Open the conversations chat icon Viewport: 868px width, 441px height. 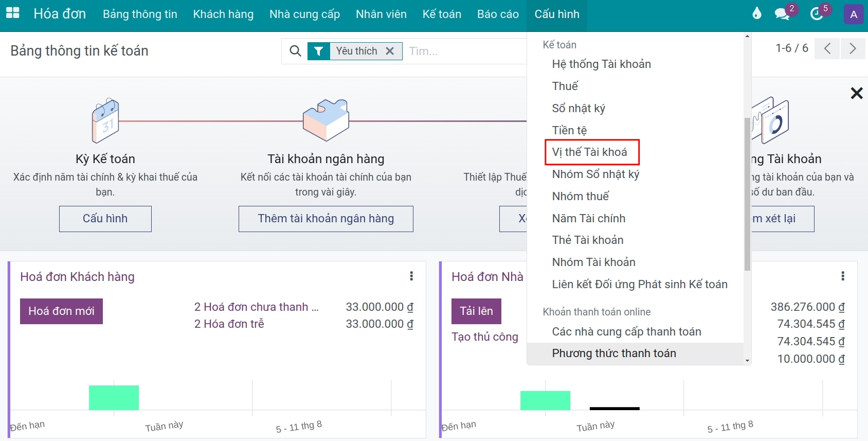tap(783, 14)
